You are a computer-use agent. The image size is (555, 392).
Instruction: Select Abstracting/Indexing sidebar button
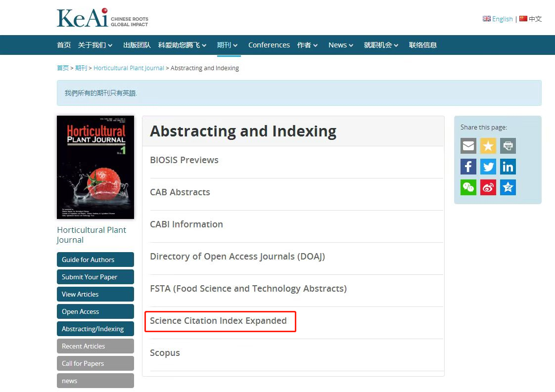pos(95,329)
